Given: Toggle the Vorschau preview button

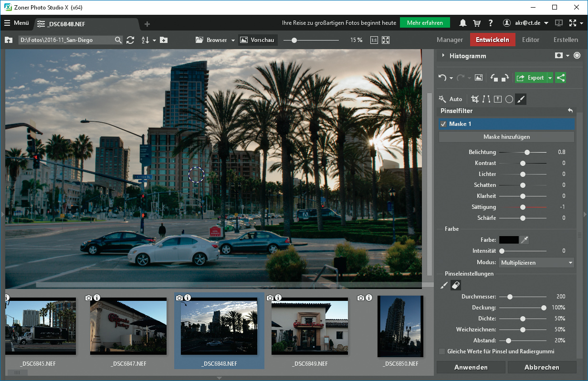Looking at the screenshot, I should point(258,40).
